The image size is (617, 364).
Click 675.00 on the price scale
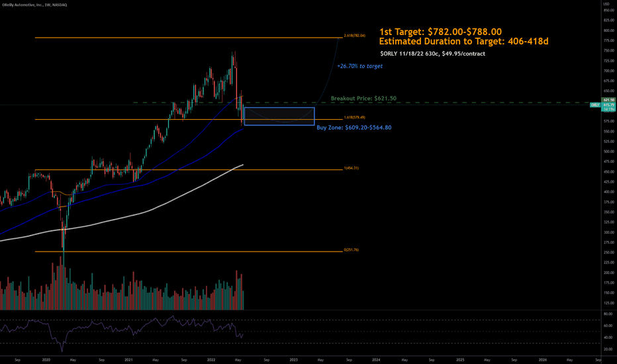coord(609,81)
